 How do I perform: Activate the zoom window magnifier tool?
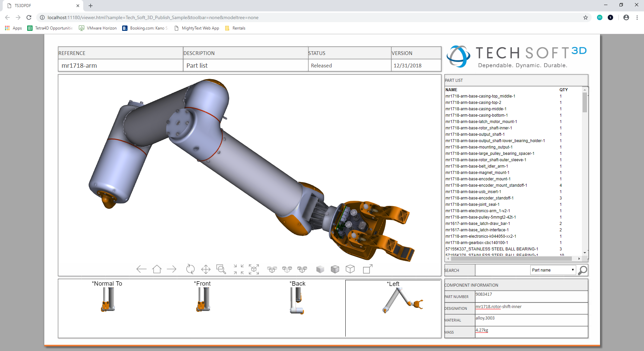221,269
